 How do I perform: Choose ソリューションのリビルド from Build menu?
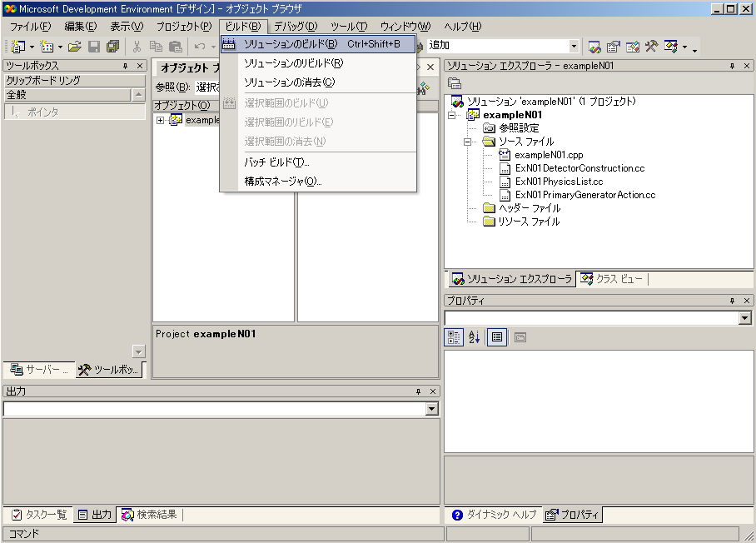[x=318, y=63]
